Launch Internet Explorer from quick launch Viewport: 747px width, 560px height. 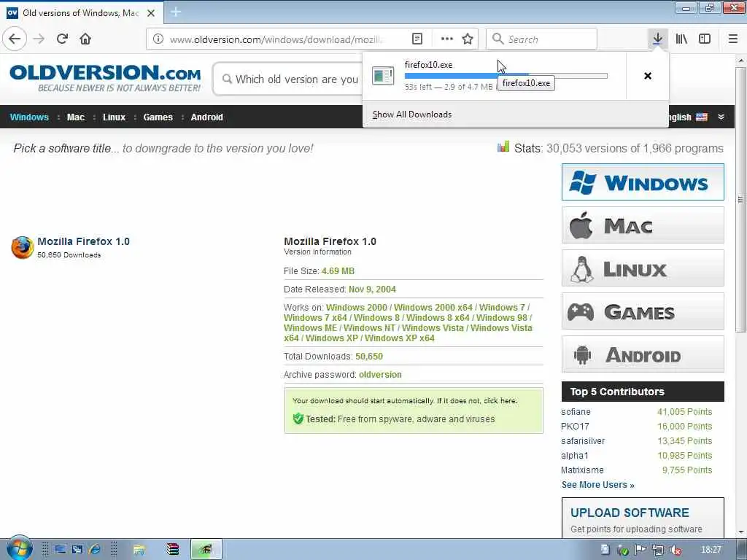point(94,550)
